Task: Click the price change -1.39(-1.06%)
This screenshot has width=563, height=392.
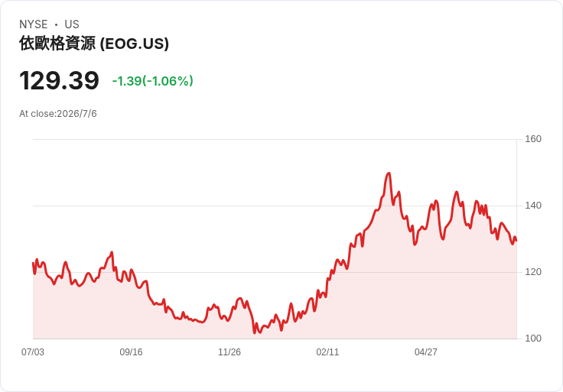Action: click(x=152, y=81)
